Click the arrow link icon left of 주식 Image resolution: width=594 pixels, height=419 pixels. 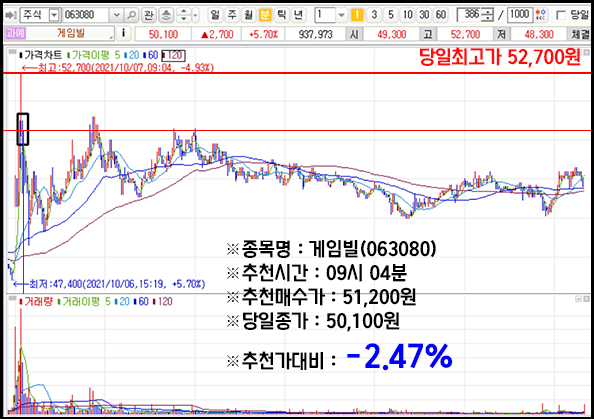click(x=10, y=15)
